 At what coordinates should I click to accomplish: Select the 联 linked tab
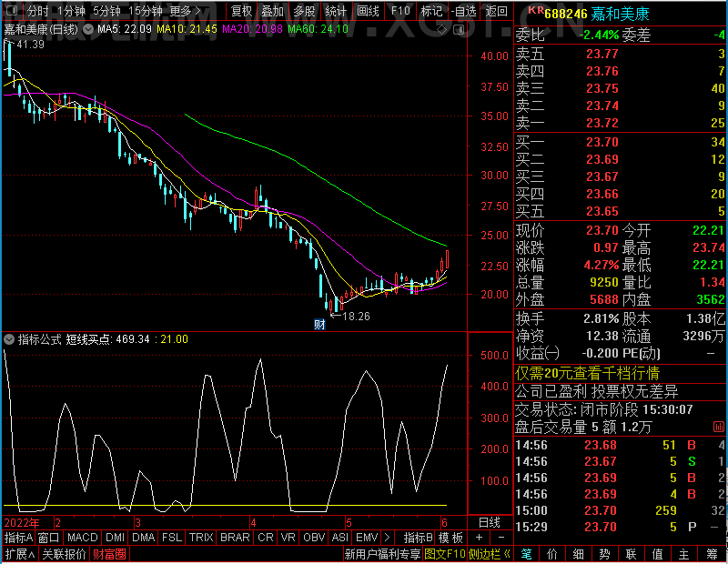tap(631, 554)
